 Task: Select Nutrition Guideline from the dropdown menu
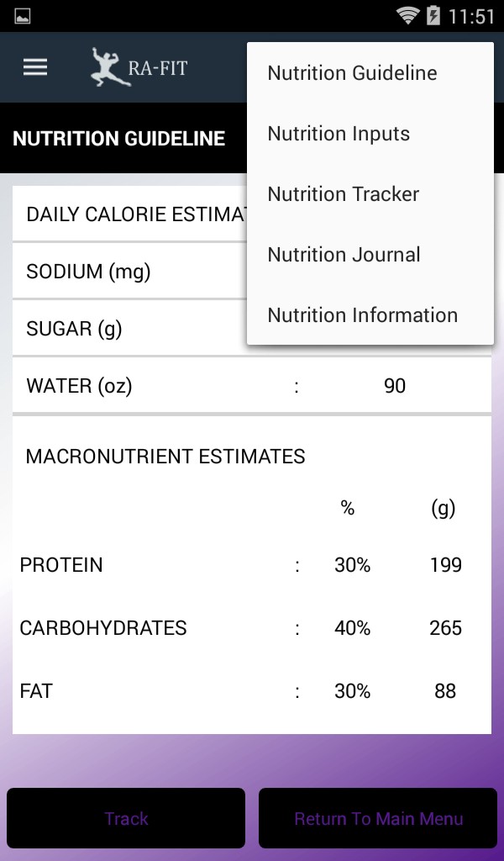click(352, 73)
